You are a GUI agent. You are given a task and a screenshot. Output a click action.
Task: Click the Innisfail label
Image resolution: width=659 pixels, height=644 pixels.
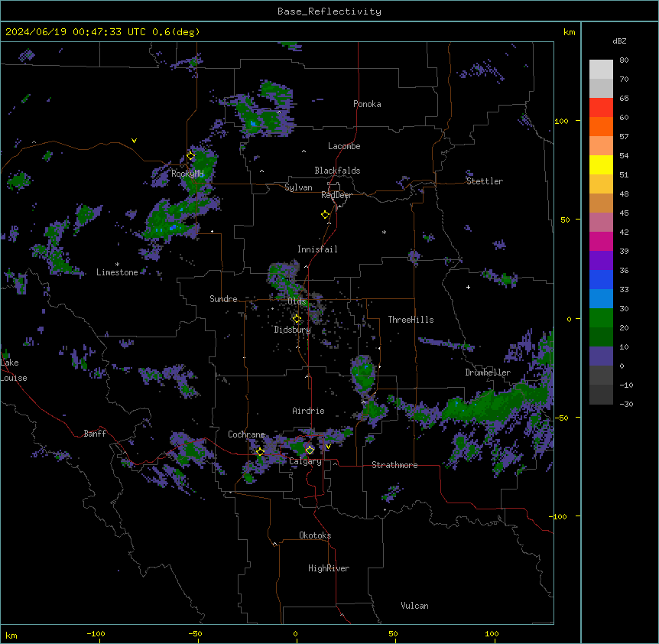click(317, 249)
